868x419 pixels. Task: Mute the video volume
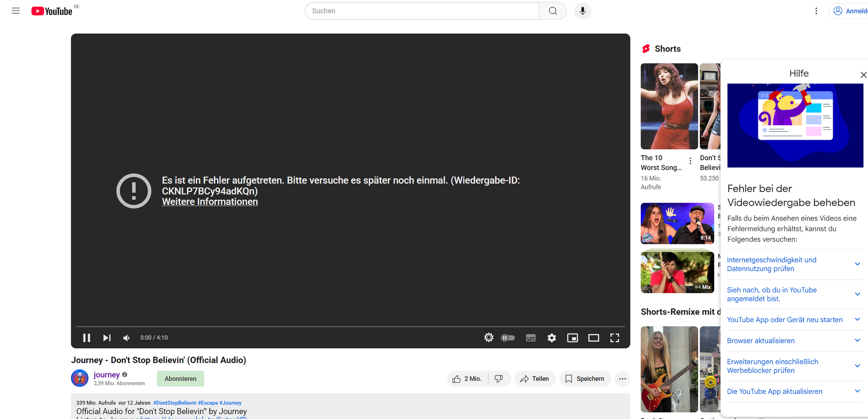(x=127, y=338)
